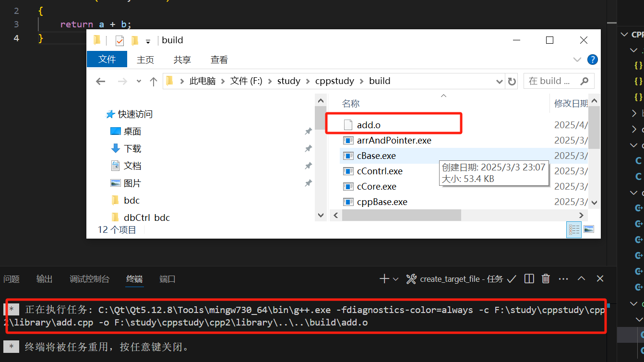Open the address bar history dropdown arrow

500,81
